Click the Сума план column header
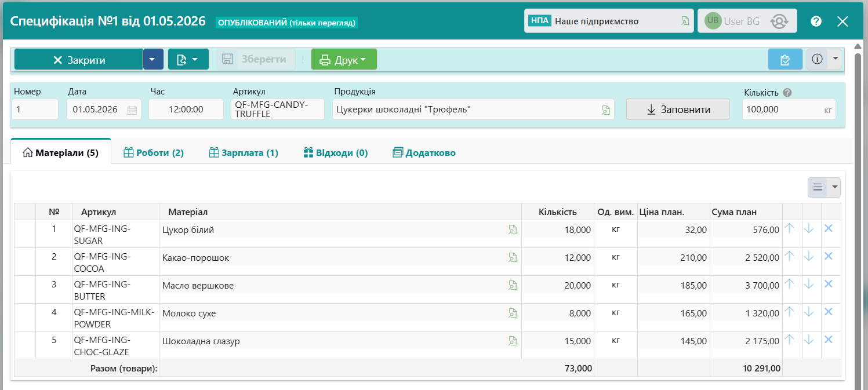This screenshot has width=868, height=390. point(746,212)
